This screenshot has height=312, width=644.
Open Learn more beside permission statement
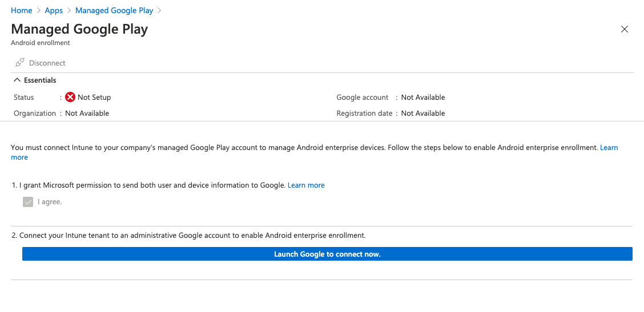[x=306, y=185]
